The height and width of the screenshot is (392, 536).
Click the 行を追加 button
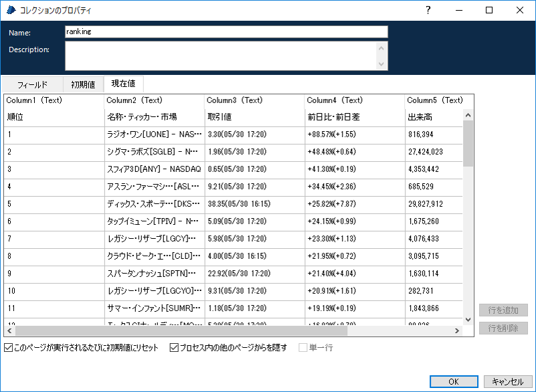pyautogui.click(x=503, y=310)
